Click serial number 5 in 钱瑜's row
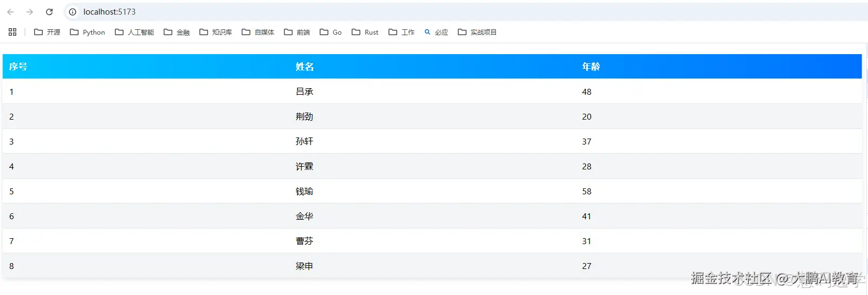This screenshot has width=868, height=295. coord(11,192)
